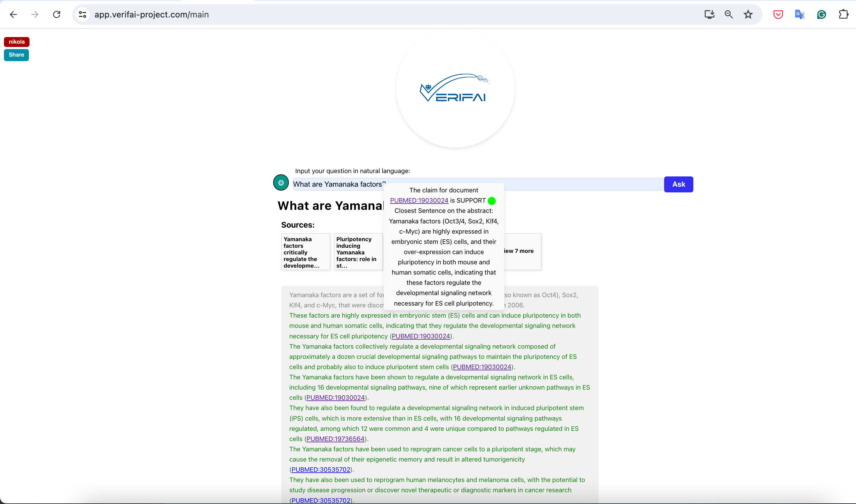This screenshot has height=504, width=856.
Task: Click the nikola user badge
Action: (x=17, y=42)
